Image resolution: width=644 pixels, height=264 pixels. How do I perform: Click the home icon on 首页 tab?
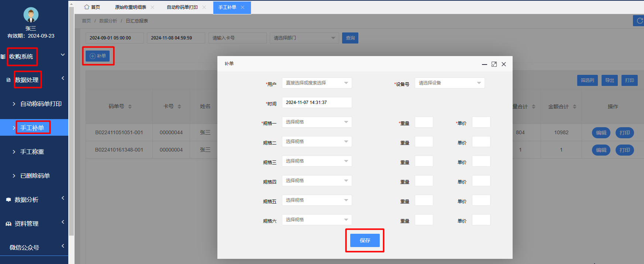[x=87, y=7]
